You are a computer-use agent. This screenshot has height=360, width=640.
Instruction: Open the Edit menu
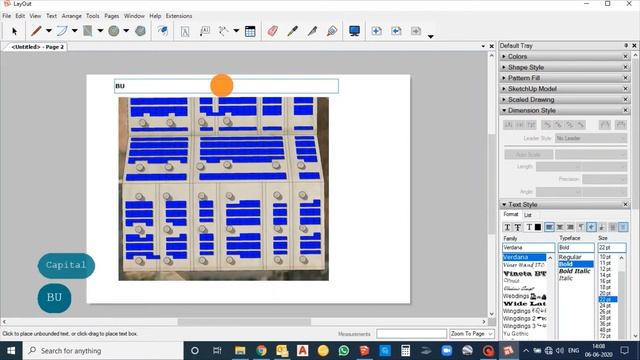20,16
